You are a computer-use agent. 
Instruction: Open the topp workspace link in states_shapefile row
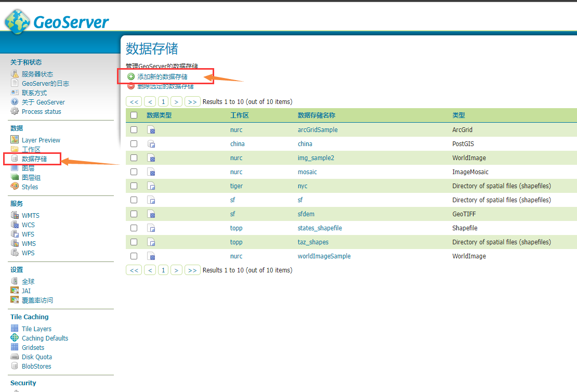coord(236,228)
